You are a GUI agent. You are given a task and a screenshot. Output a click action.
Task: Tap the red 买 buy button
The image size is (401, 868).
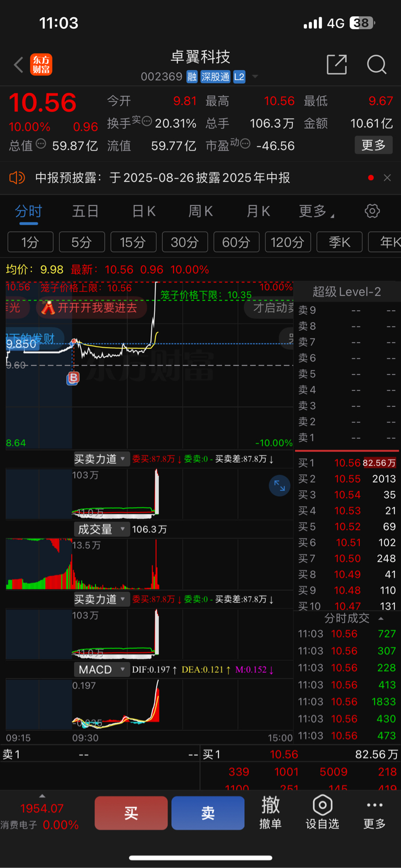pos(131,813)
